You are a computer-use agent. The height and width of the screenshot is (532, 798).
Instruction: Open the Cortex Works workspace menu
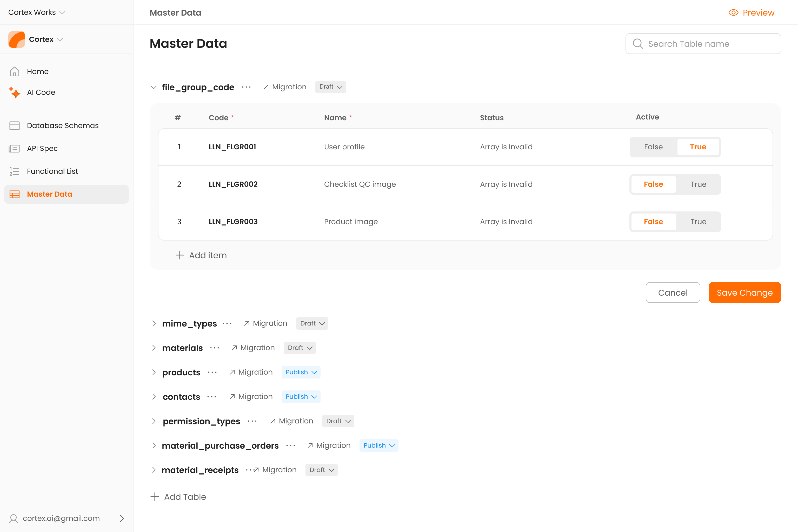[x=37, y=12]
